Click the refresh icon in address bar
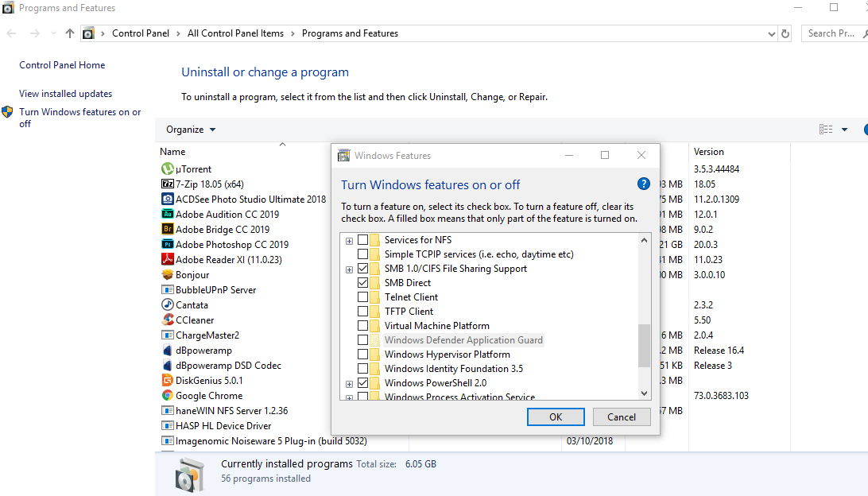868x496 pixels. pyautogui.click(x=785, y=33)
